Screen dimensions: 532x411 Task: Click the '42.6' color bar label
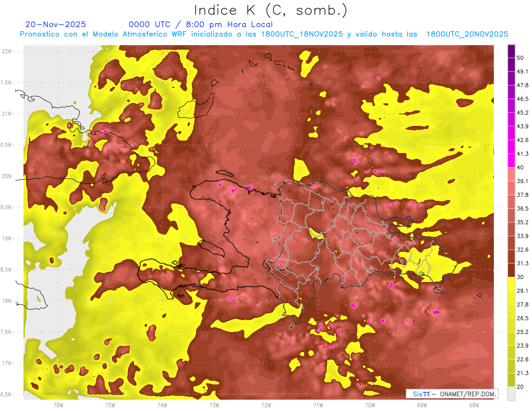[523, 140]
